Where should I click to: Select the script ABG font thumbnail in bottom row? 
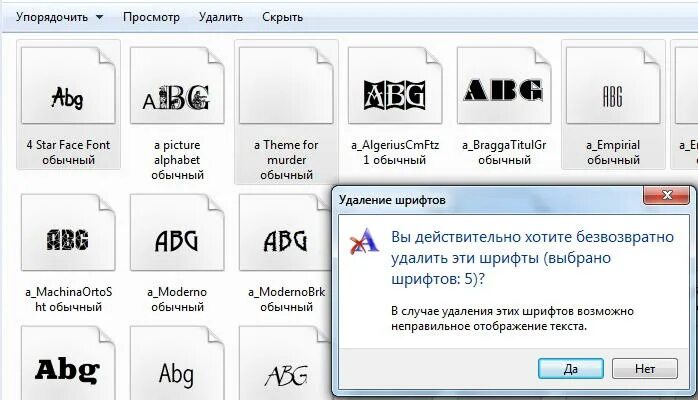pyautogui.click(x=285, y=363)
